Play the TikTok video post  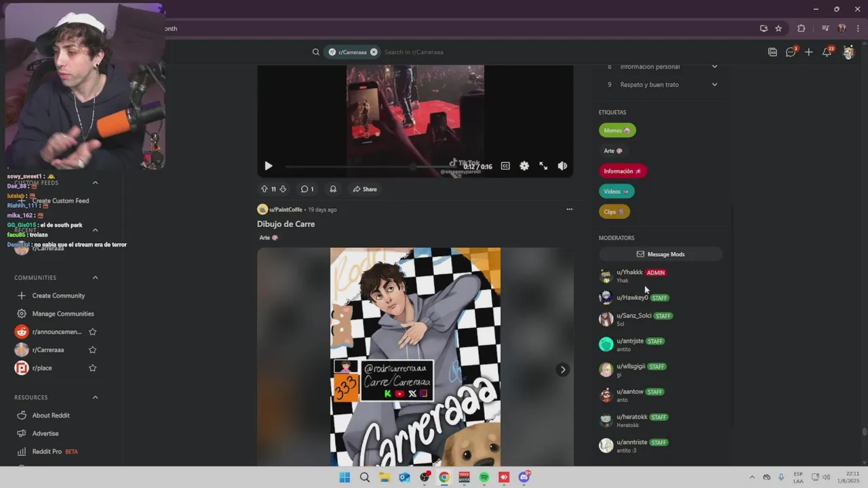269,166
